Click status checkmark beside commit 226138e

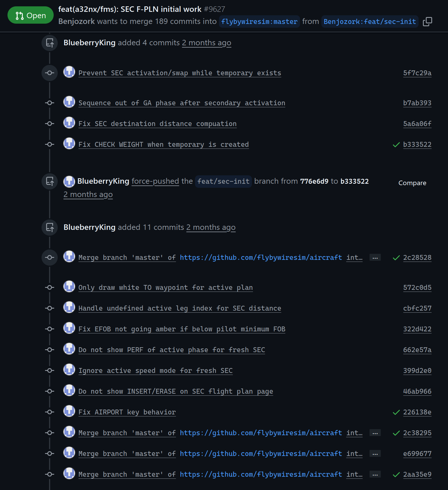coord(396,412)
